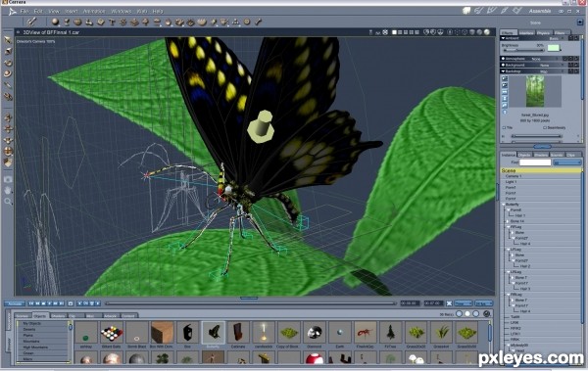The image size is (588, 371).
Task: Open the File menu
Action: click(24, 11)
